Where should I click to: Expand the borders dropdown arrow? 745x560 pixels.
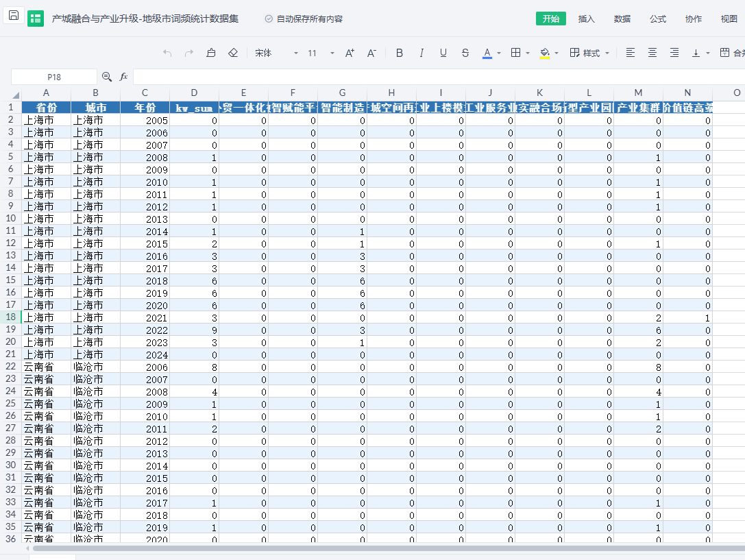tap(528, 53)
